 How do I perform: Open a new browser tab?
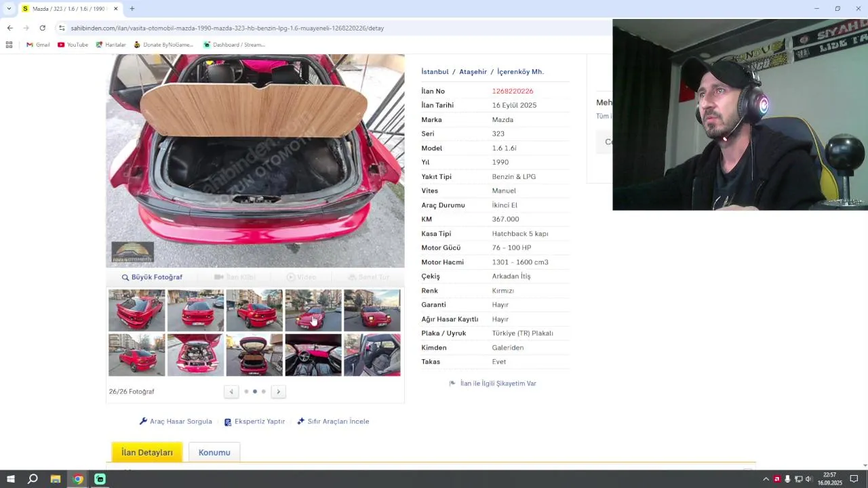pos(132,9)
